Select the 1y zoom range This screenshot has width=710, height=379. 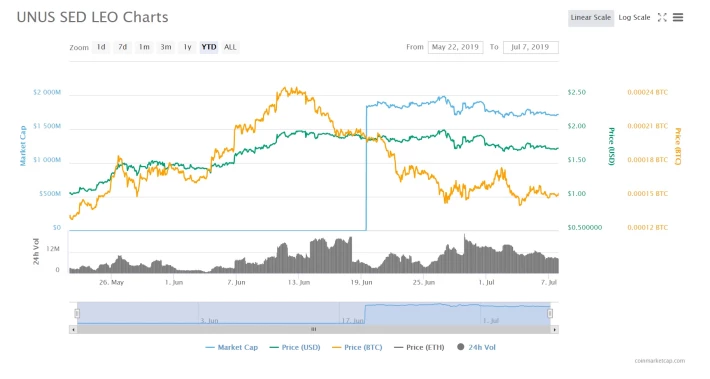tap(187, 47)
